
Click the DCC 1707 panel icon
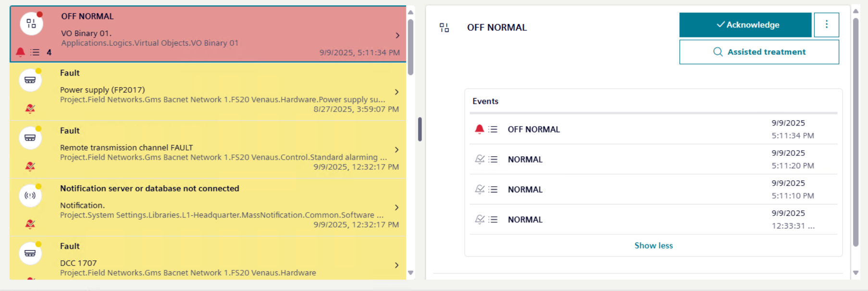coord(30,253)
